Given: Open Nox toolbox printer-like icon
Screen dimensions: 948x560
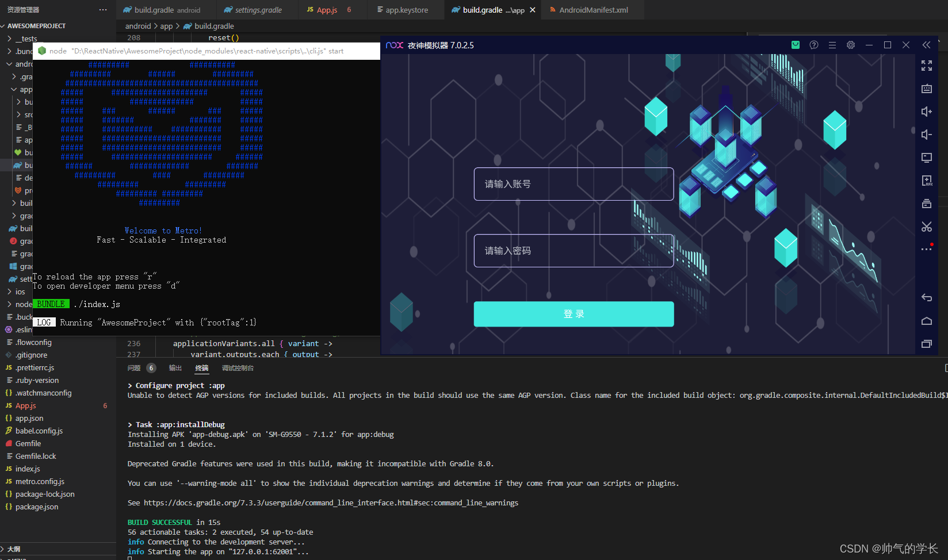Looking at the screenshot, I should (x=926, y=204).
